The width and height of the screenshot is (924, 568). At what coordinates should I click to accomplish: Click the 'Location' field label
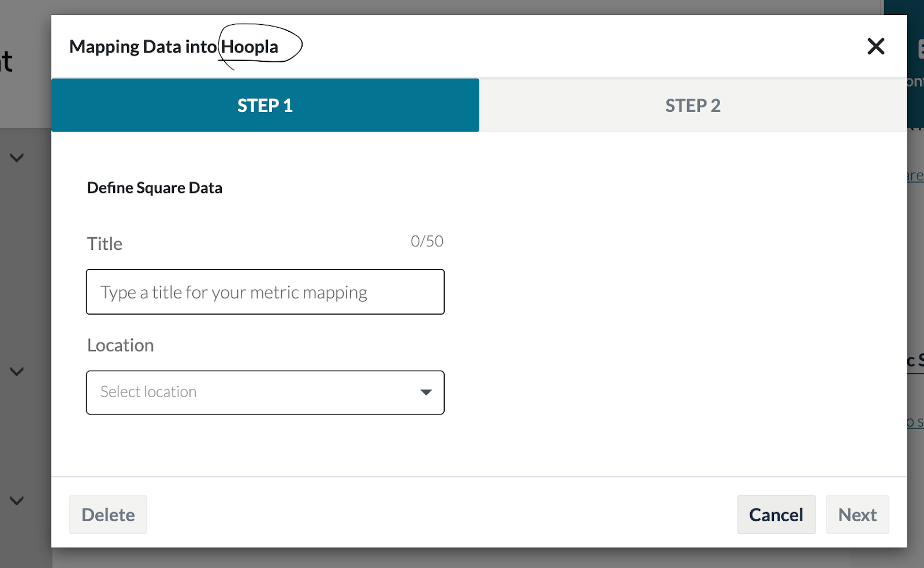[x=121, y=345]
